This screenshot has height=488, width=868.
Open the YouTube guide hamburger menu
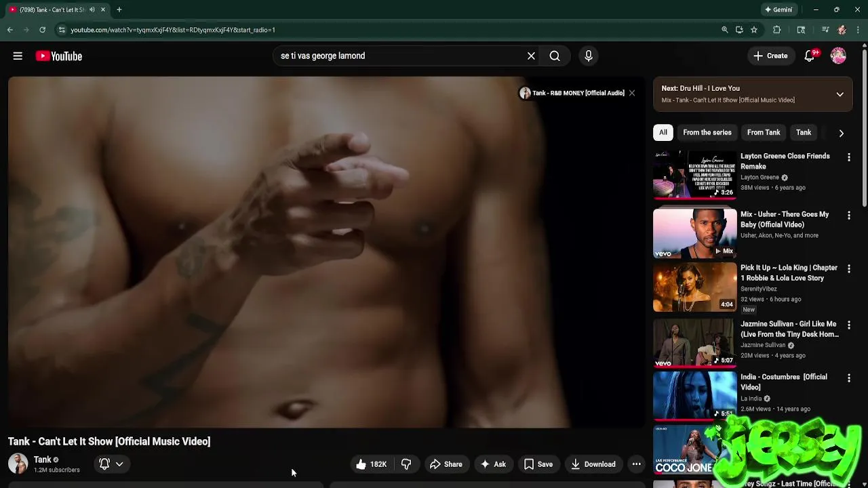pos(18,56)
